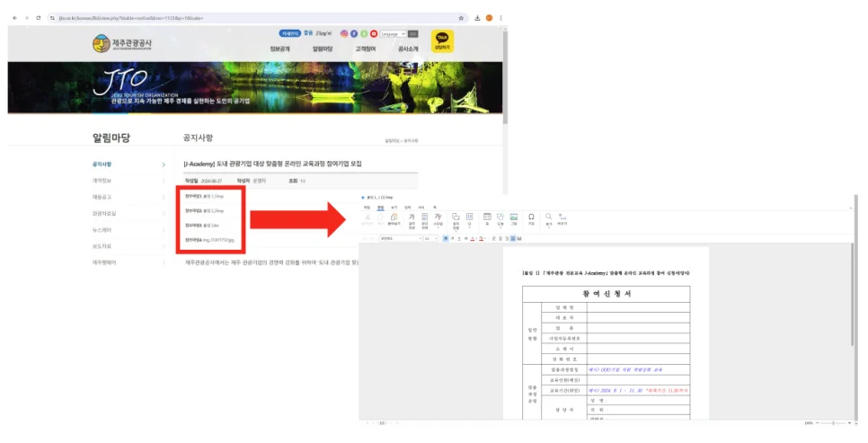
Task: Insert a picture with the 그림 icon
Action: (x=514, y=219)
